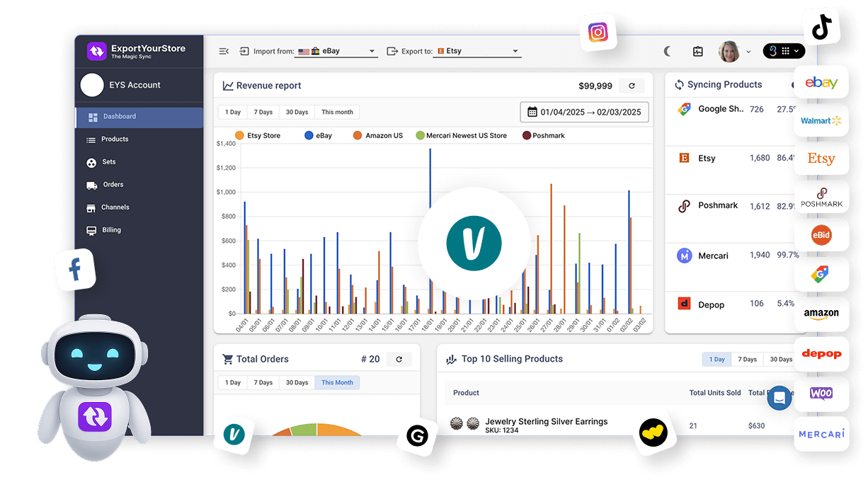Expand the chevron beside the profile photo
The width and height of the screenshot is (868, 487).
(x=749, y=52)
